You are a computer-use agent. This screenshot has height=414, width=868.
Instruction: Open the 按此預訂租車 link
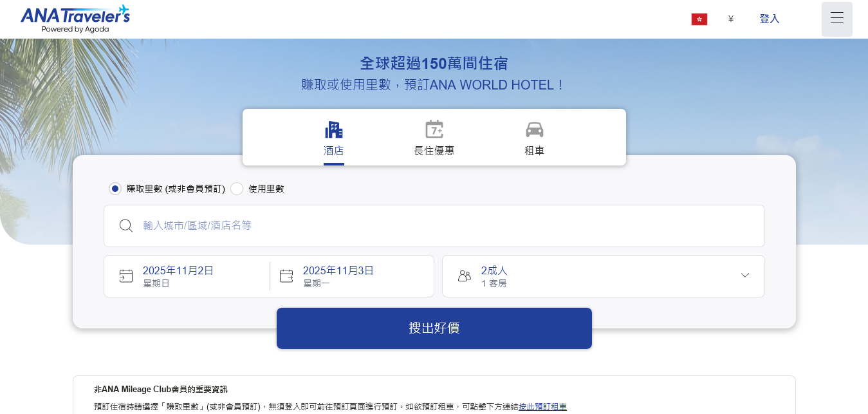(x=544, y=407)
